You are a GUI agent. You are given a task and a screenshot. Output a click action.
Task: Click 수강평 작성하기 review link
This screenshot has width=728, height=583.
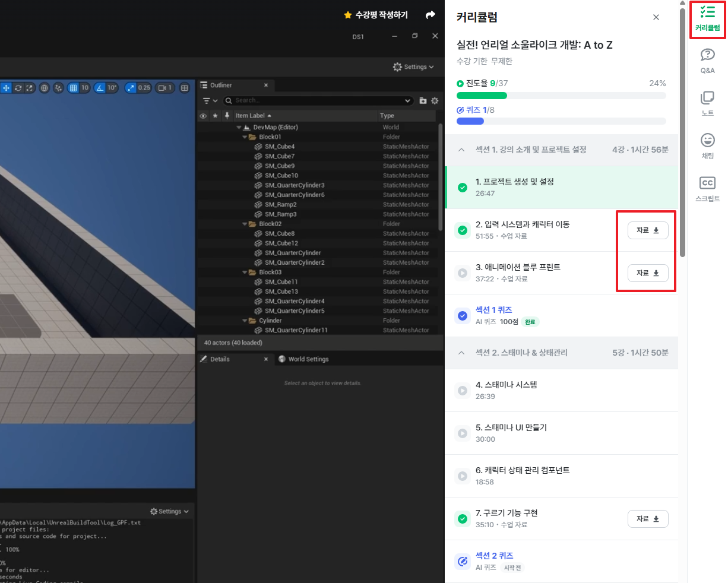click(x=376, y=15)
